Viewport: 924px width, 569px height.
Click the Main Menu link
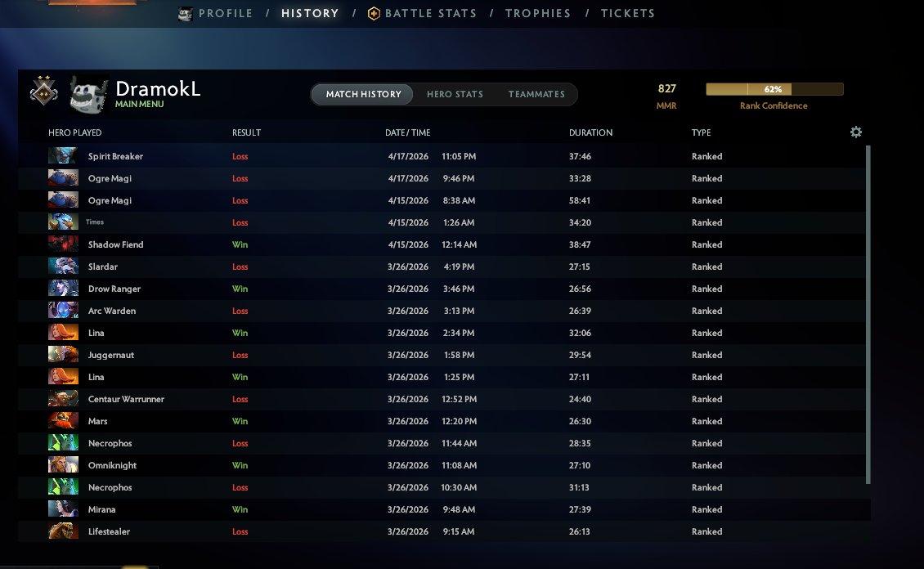click(x=140, y=104)
